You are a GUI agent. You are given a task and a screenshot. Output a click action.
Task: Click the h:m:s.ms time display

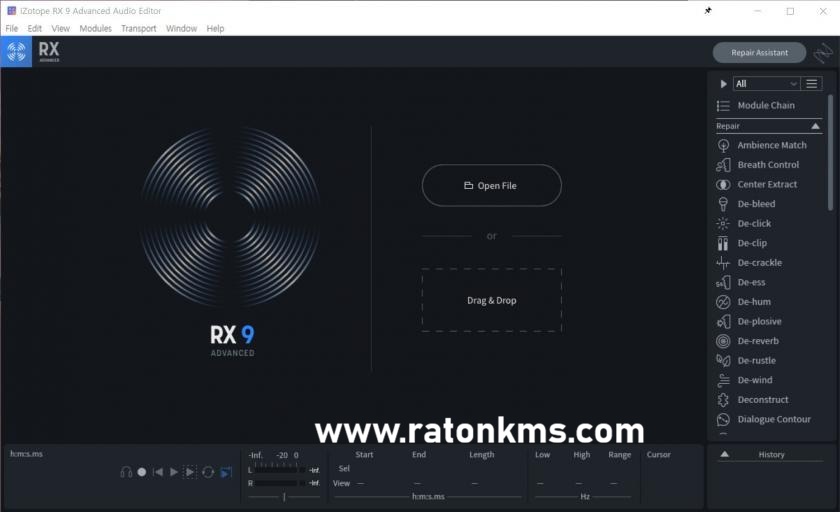click(26, 454)
